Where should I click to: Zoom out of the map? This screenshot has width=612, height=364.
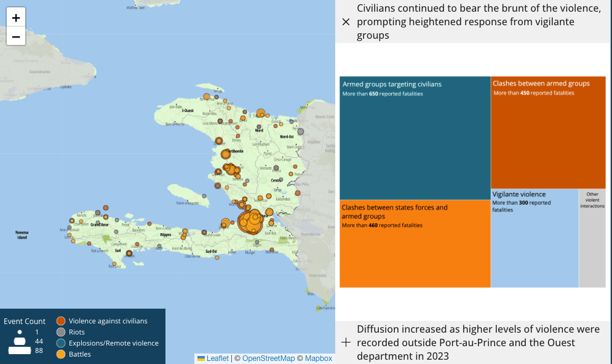pyautogui.click(x=16, y=37)
